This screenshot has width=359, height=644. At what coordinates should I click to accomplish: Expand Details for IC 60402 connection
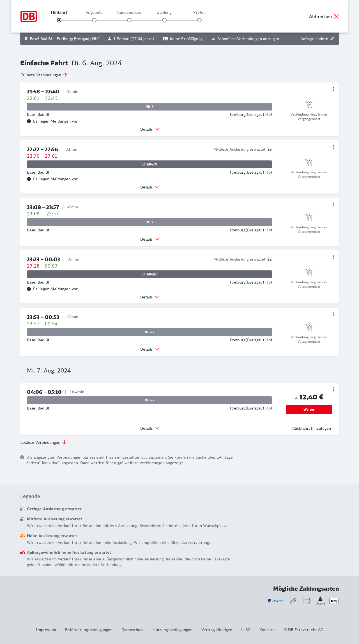pos(149,297)
